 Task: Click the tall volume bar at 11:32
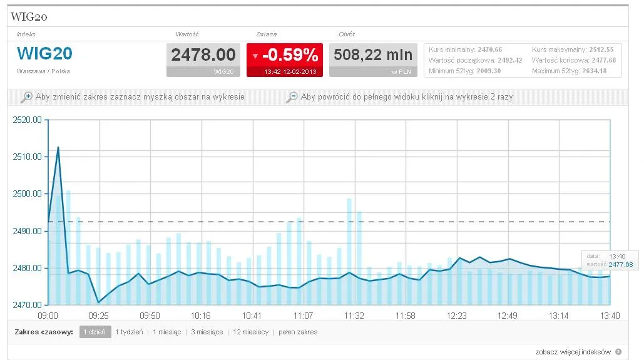(349, 252)
